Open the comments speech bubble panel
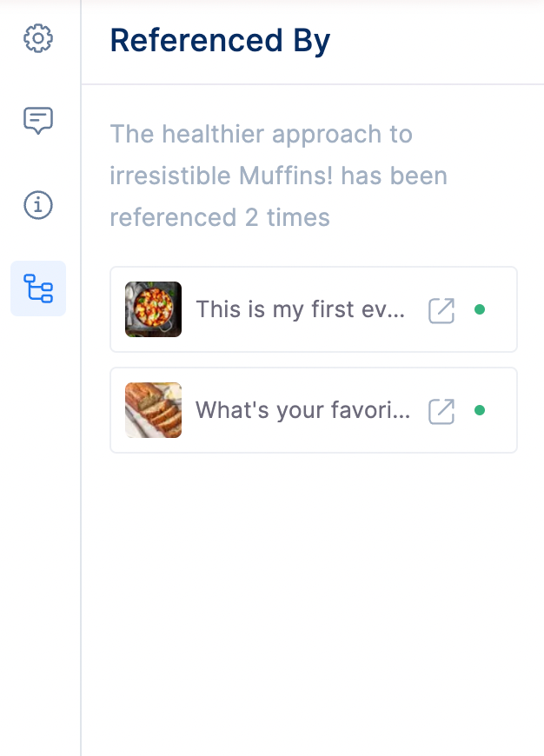 tap(38, 121)
